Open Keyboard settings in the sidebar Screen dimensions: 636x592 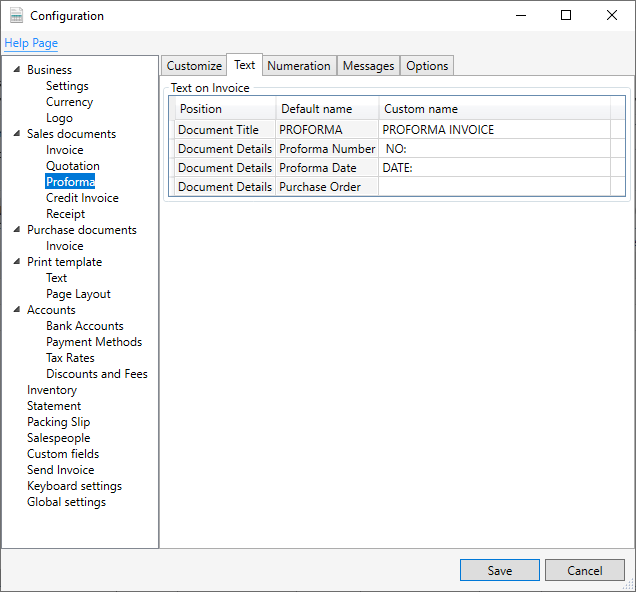click(74, 486)
